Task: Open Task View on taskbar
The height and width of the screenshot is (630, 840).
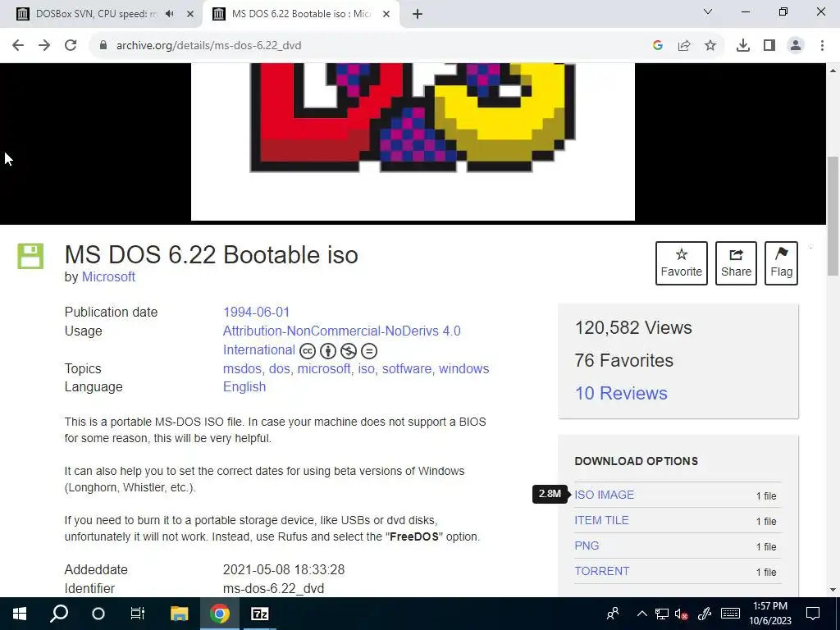Action: (x=138, y=614)
